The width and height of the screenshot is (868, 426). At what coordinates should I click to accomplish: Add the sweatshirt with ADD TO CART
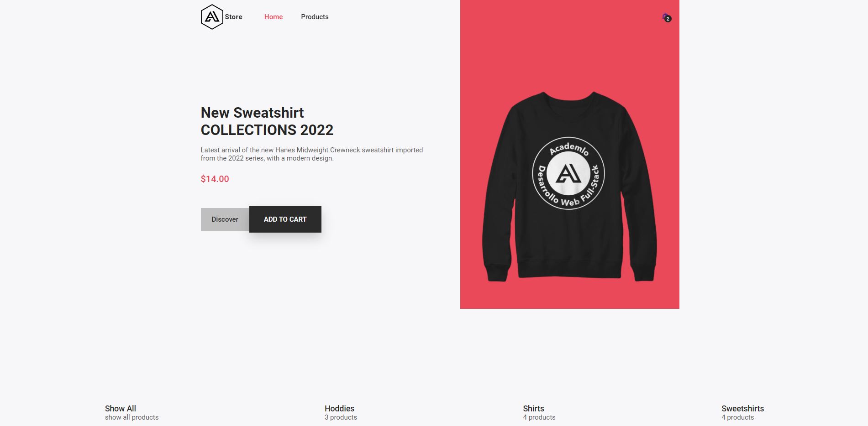(x=285, y=219)
